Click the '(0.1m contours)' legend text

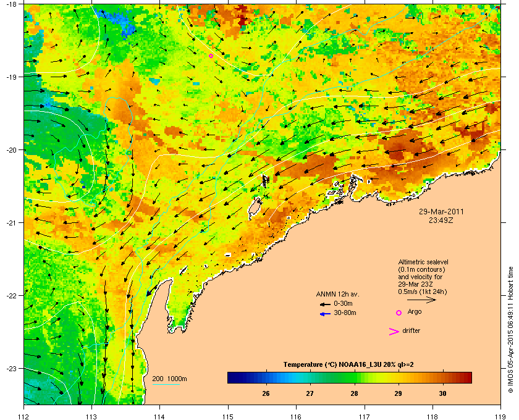tap(421, 269)
